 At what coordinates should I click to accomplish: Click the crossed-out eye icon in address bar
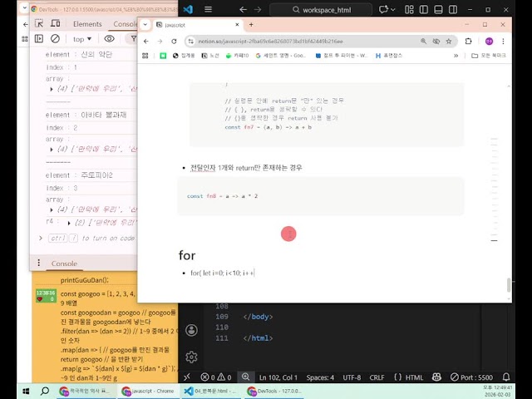point(436,41)
